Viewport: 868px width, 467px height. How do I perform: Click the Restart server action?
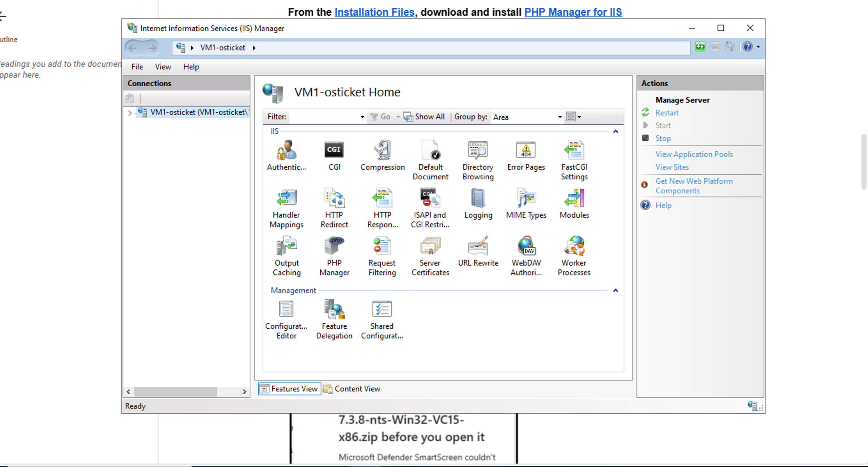[x=667, y=113]
